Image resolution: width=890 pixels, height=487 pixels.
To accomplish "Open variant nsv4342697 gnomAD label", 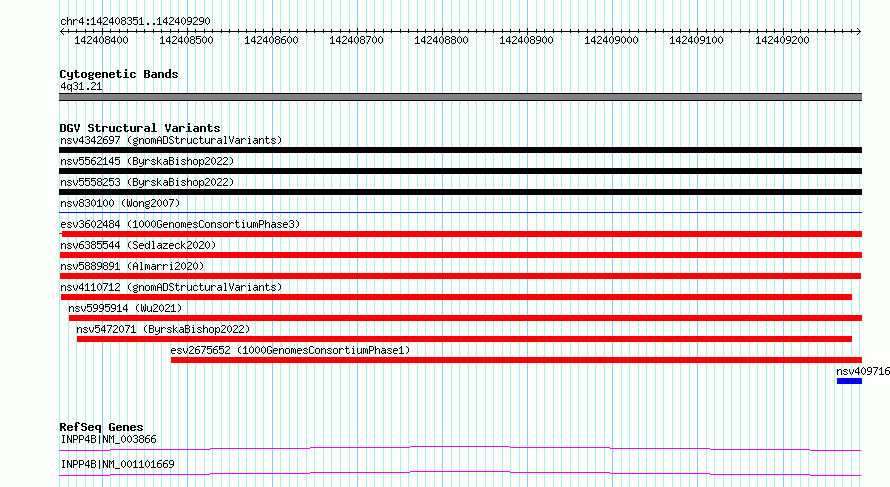I will point(171,140).
